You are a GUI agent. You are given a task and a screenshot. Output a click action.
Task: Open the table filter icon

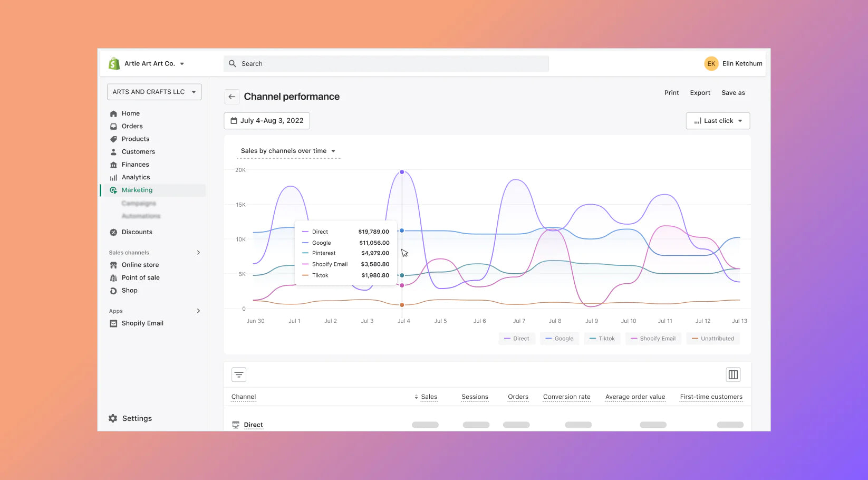239,375
